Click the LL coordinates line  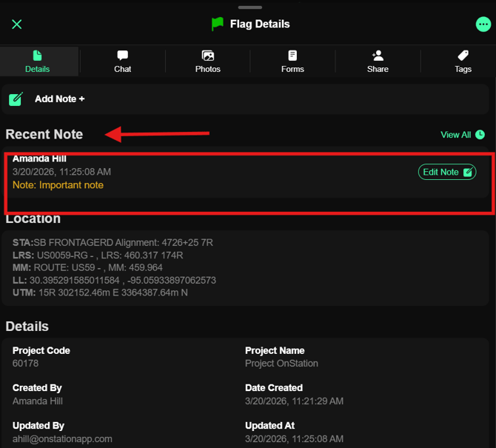click(x=114, y=280)
